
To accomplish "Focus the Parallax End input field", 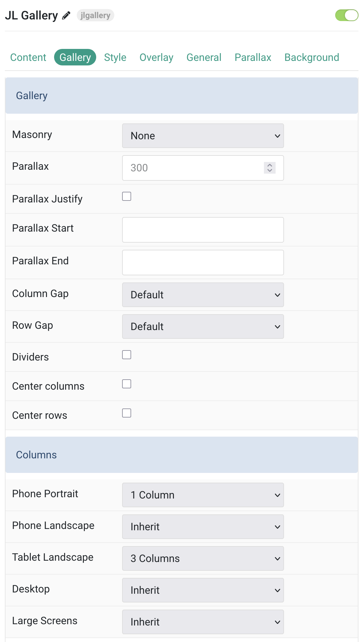I will point(203,262).
